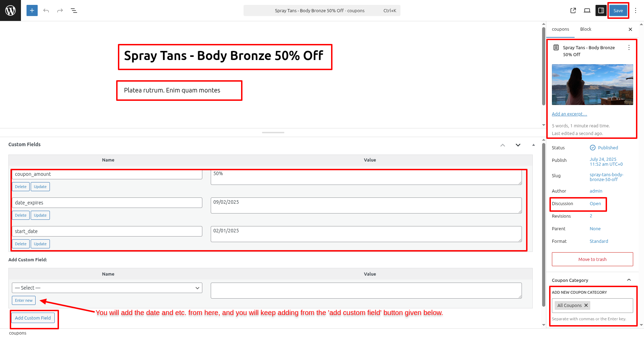The width and height of the screenshot is (644, 337).
Task: Click the Add Custom Field button
Action: pos(33,318)
